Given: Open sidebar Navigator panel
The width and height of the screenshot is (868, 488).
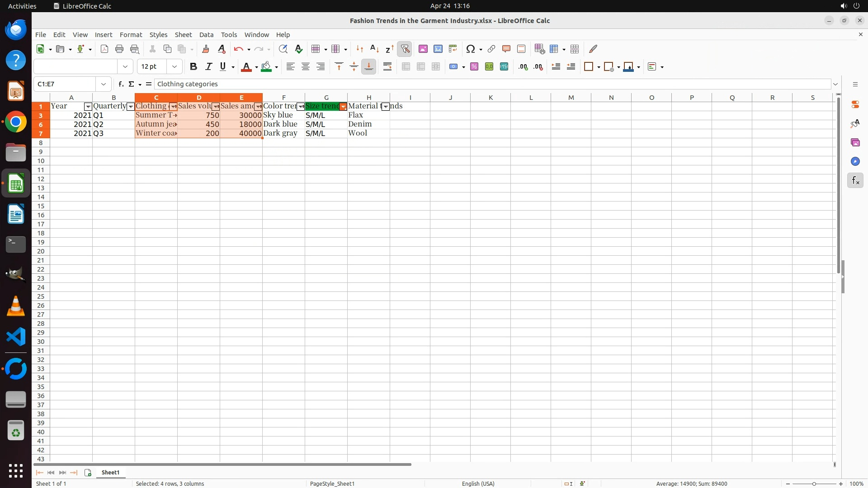Looking at the screenshot, I should [x=855, y=162].
